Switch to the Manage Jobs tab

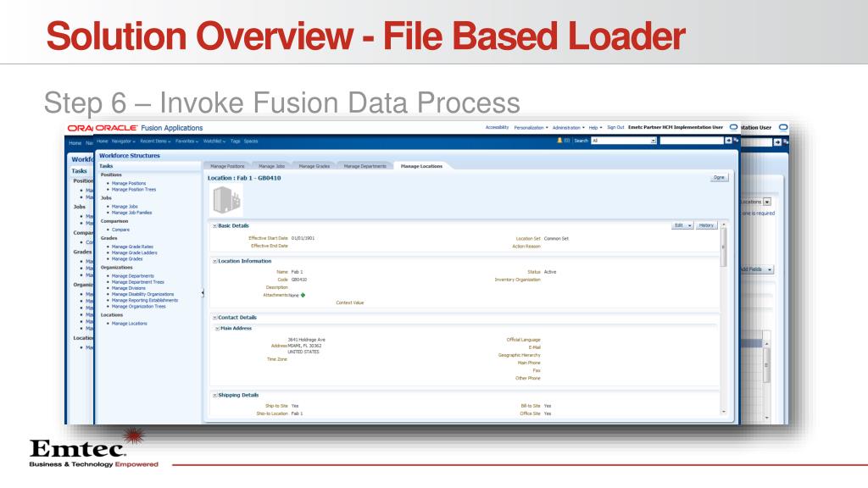(271, 166)
